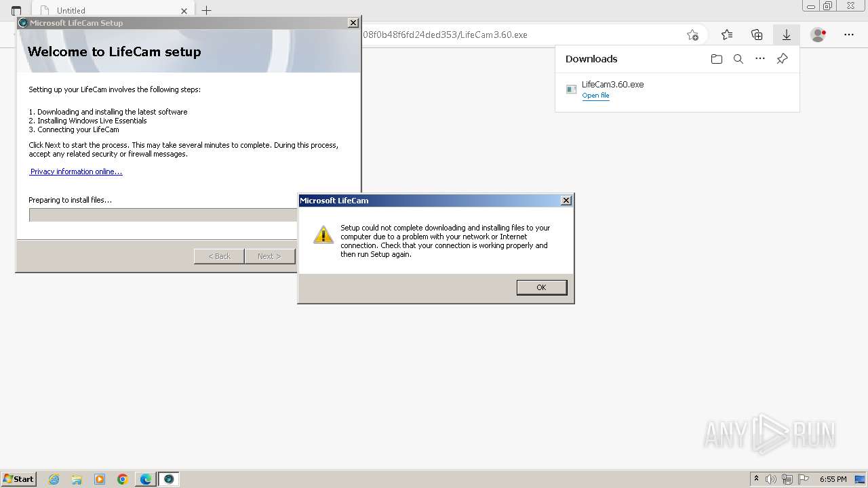Open the volume control tray icon
868x488 pixels.
[772, 479]
